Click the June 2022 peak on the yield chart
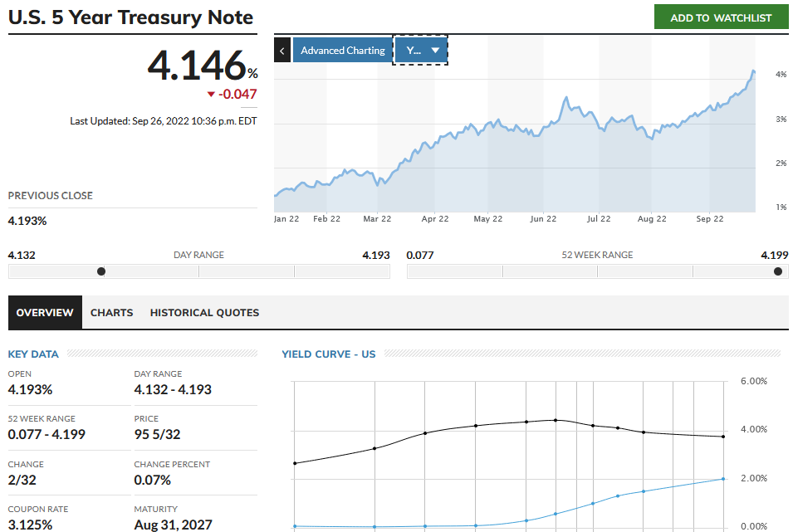This screenshot has width=793, height=532. pos(566,98)
